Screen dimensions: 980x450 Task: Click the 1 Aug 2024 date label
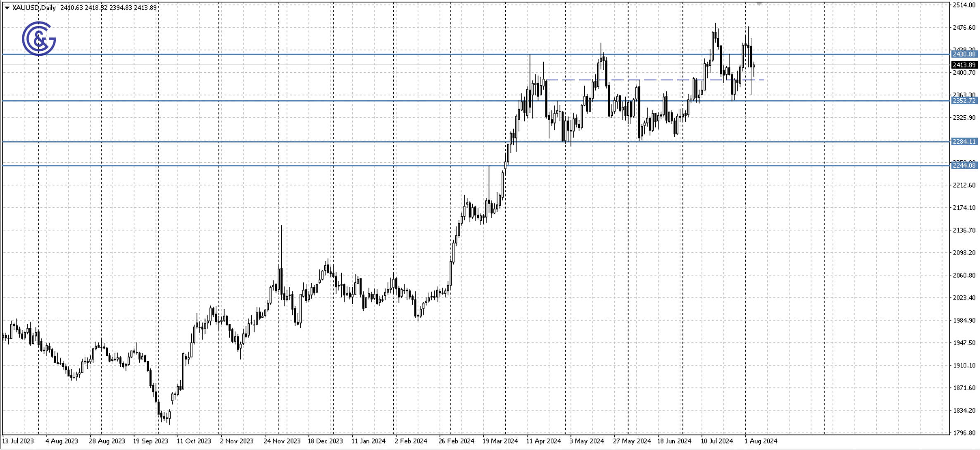762,441
